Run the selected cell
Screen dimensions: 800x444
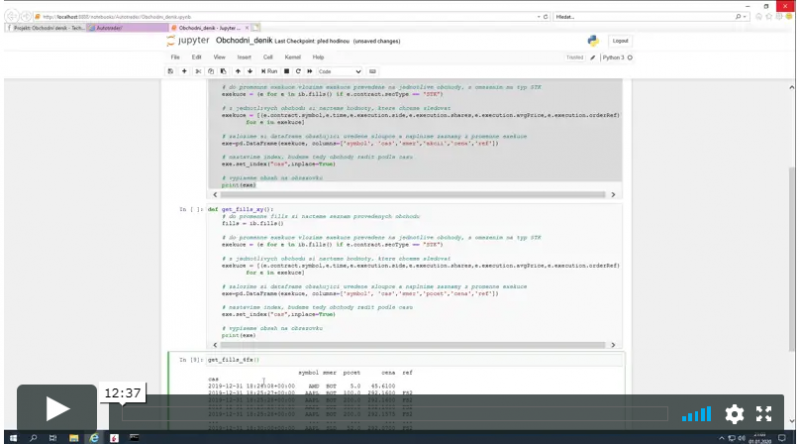coord(269,71)
